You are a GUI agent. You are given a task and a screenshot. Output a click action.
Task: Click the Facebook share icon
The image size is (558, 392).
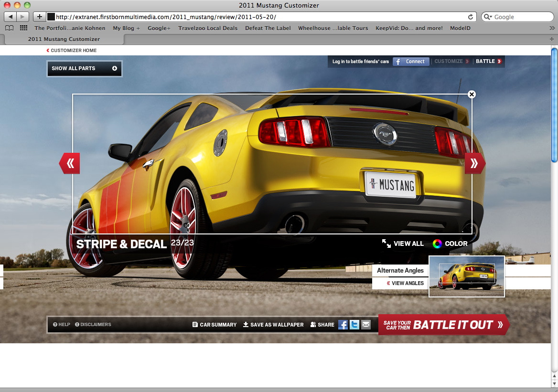click(343, 325)
